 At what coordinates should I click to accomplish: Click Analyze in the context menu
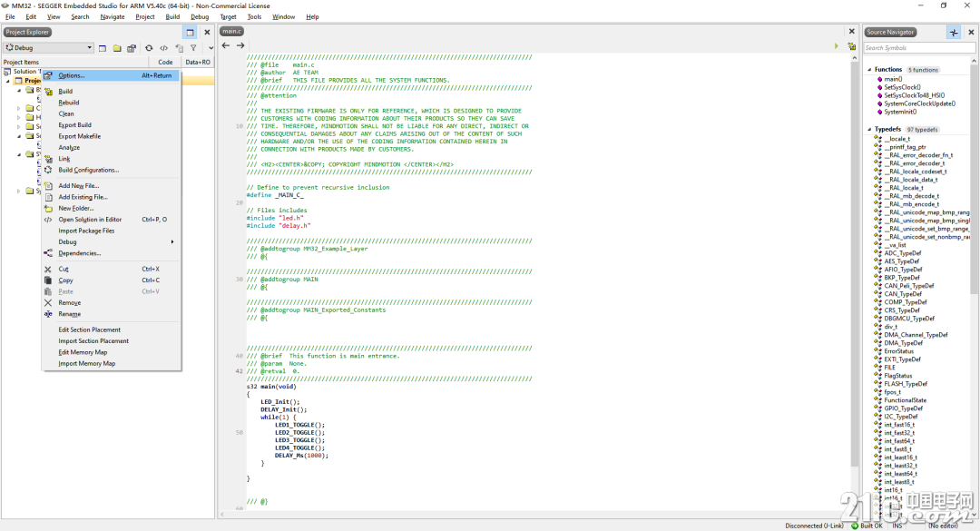tap(69, 148)
